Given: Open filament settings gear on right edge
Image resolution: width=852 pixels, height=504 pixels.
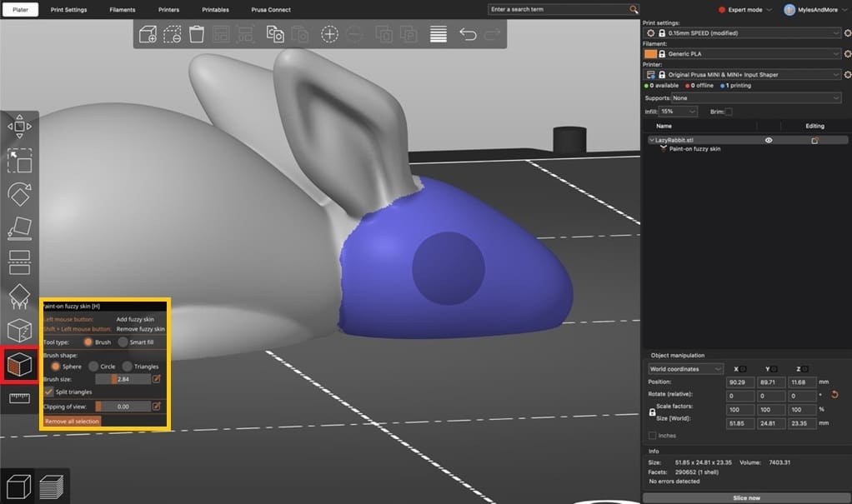Looking at the screenshot, I should pyautogui.click(x=847, y=54).
